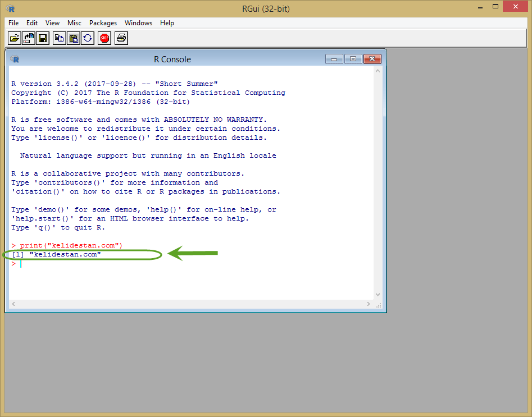The width and height of the screenshot is (532, 417).
Task: Open the View menu
Action: [x=52, y=22]
